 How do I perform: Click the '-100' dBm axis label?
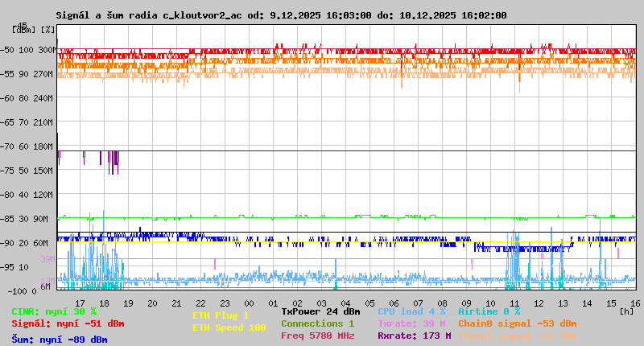19,291
